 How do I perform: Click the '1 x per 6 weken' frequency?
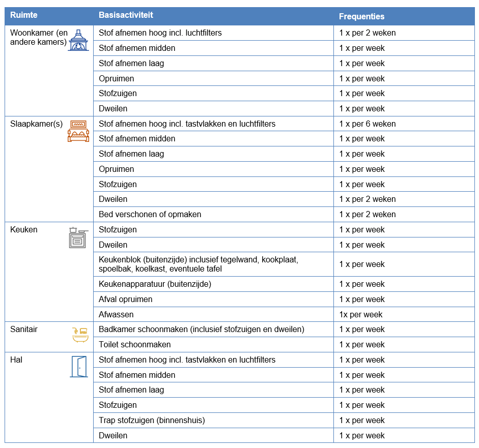pyautogui.click(x=367, y=124)
